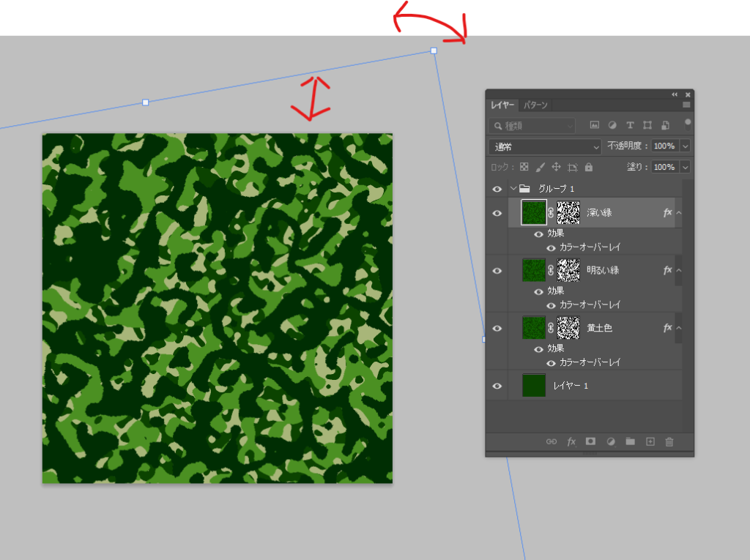Select the 黄土色 layer mask thumbnail
750x560 pixels.
tap(568, 328)
